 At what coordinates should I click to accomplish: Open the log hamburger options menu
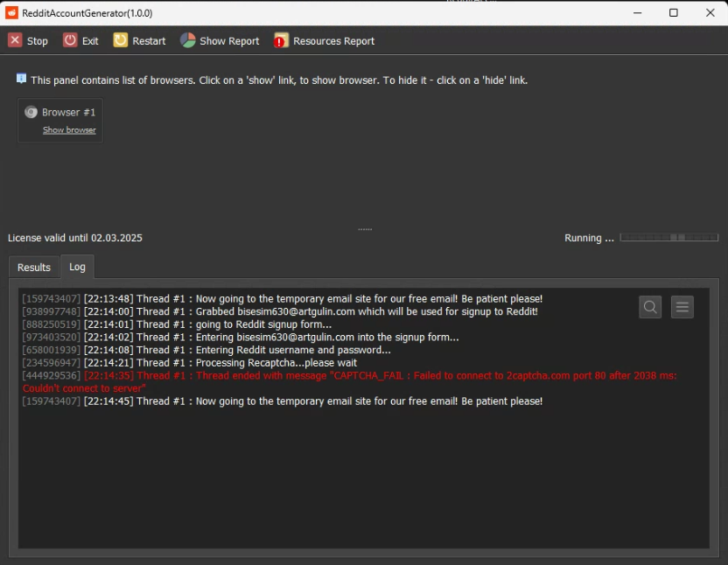click(x=682, y=306)
